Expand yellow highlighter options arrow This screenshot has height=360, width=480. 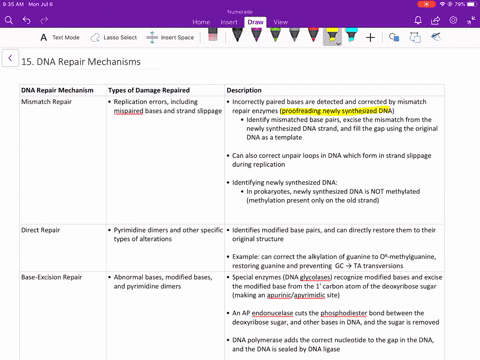(338, 43)
